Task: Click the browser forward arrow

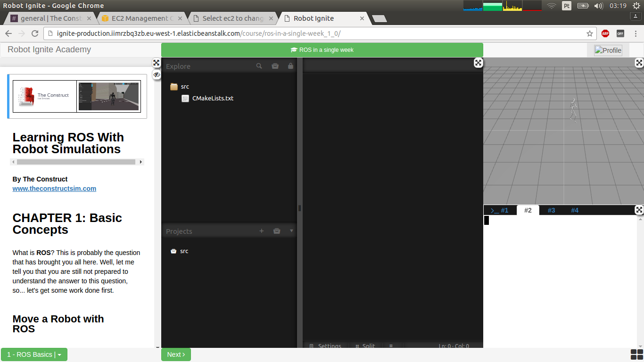Action: tap(22, 33)
